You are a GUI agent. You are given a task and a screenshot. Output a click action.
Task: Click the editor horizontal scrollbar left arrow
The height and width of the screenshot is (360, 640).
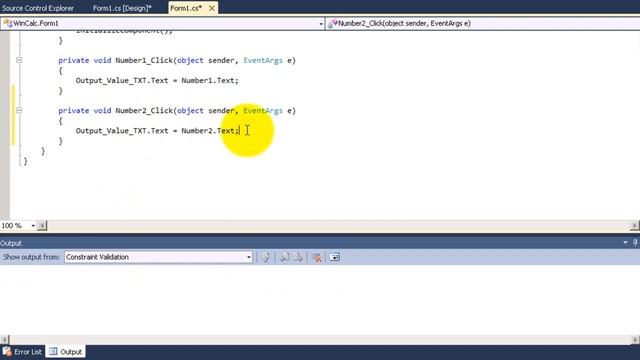tap(42, 225)
